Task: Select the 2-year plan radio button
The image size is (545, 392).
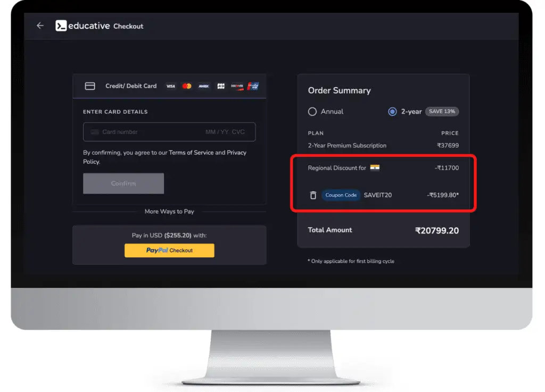Action: [x=392, y=112]
